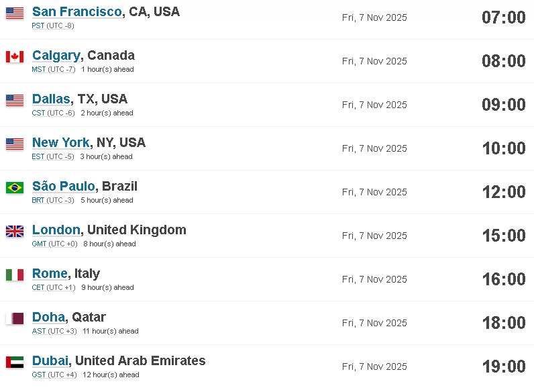Click the USA flag next to San Francisco
The height and width of the screenshot is (392, 534).
tap(15, 13)
